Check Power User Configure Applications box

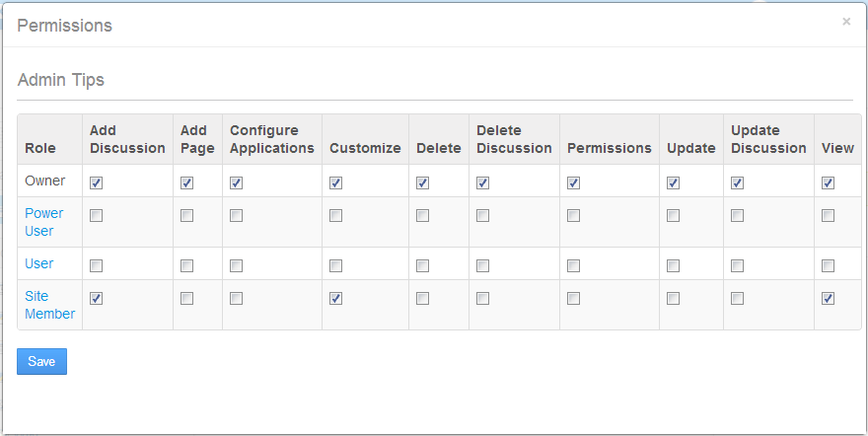point(237,216)
